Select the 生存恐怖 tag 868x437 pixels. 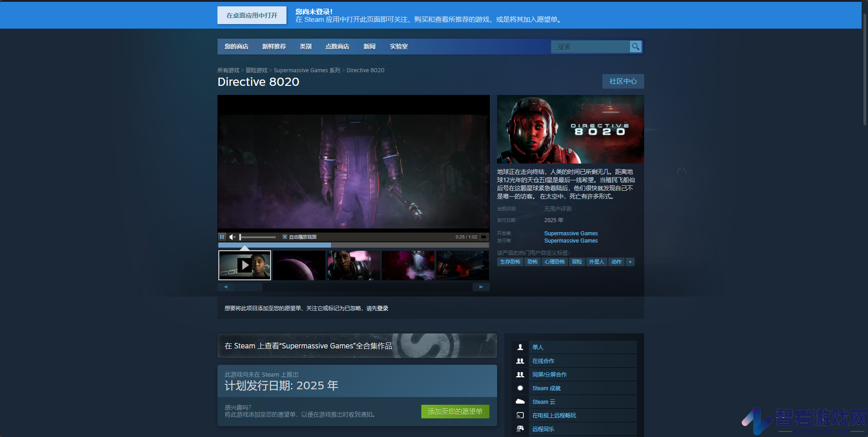tap(510, 262)
